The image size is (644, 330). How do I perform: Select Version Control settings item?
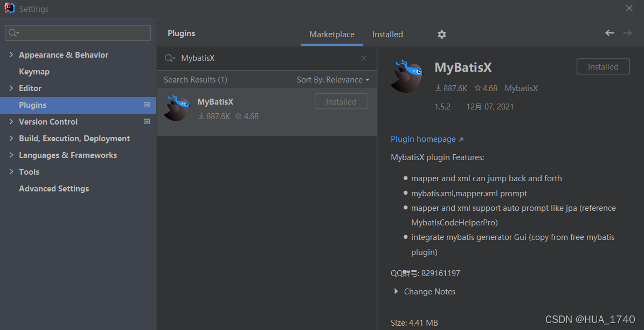coord(48,122)
